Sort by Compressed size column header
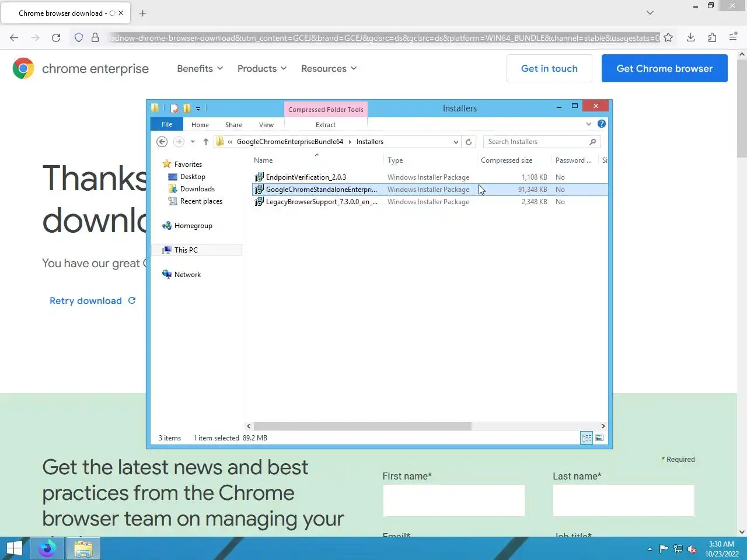 (x=514, y=160)
